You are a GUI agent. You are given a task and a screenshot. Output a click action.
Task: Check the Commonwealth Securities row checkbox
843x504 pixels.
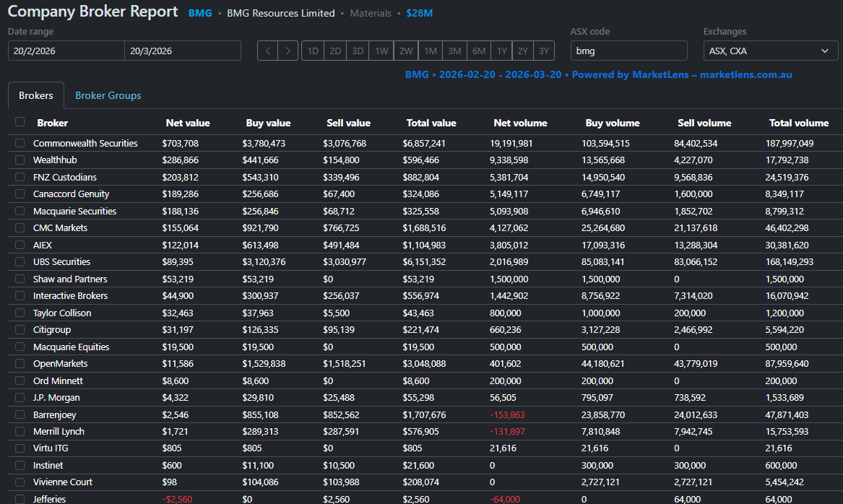[x=20, y=143]
